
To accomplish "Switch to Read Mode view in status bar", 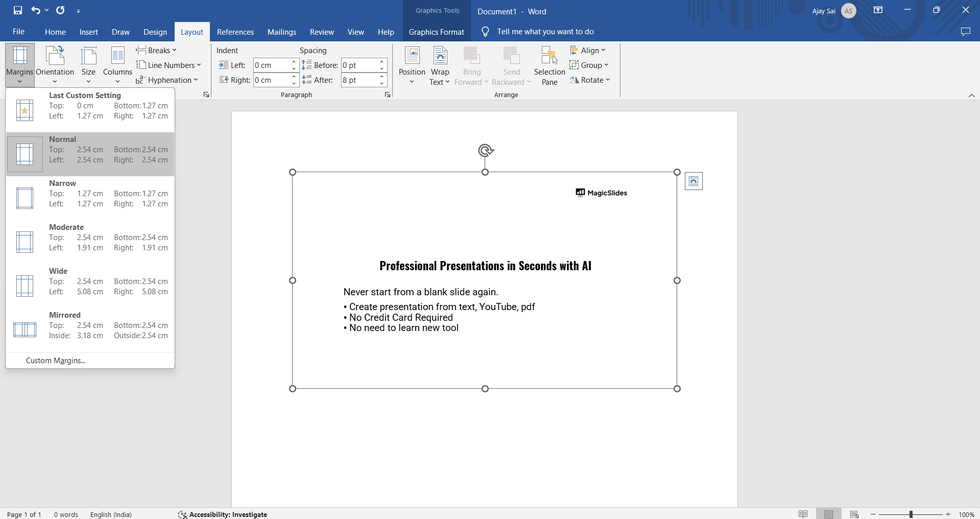I will [803, 514].
